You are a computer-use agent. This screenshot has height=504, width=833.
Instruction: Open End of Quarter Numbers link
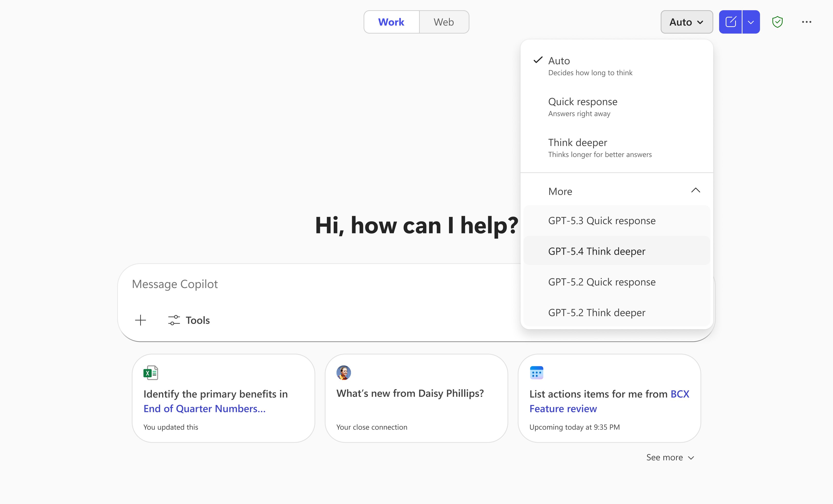click(204, 409)
